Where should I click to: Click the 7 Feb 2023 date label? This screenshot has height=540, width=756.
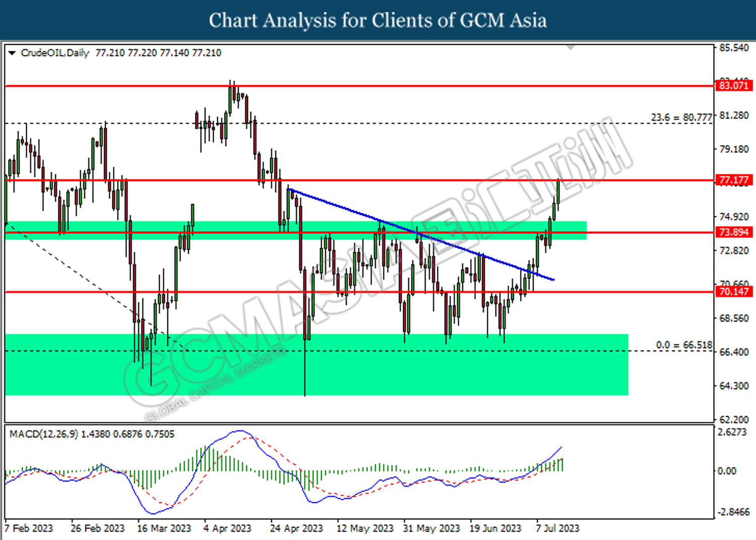click(29, 528)
